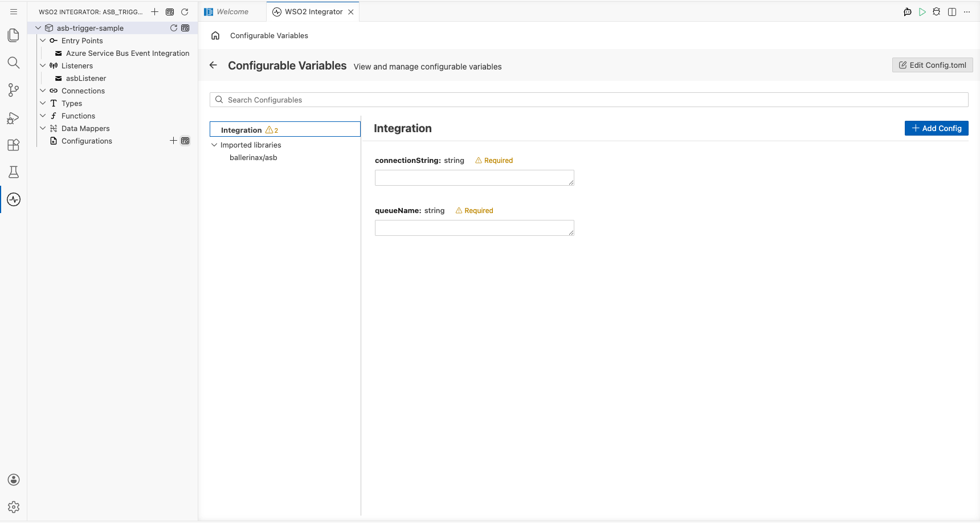Click the Configurable Variables breadcrumb text
Image resolution: width=980 pixels, height=523 pixels.
[269, 35]
